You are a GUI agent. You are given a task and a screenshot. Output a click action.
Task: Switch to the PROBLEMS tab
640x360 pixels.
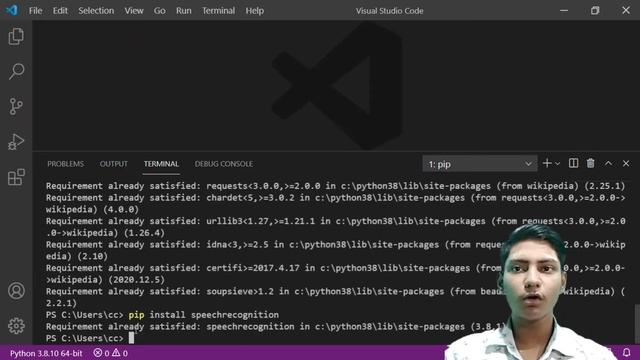click(x=65, y=164)
